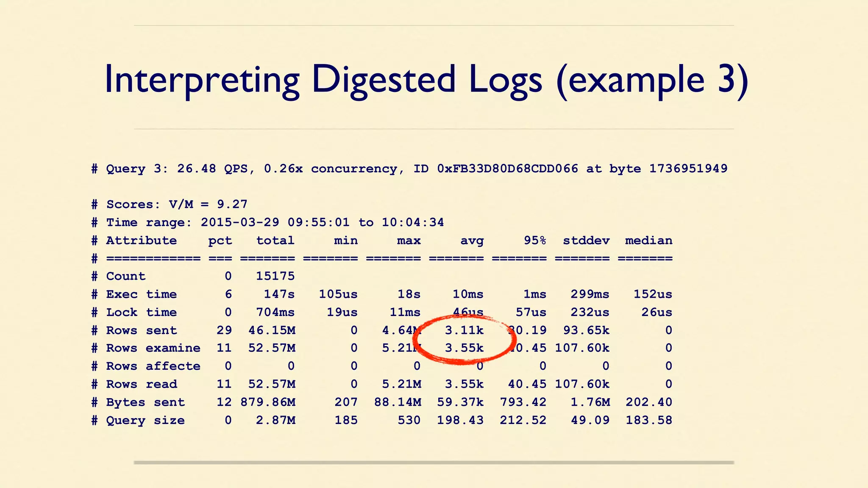868x488 pixels.
Task: Click the Lock time total 704ms
Action: 275,312
